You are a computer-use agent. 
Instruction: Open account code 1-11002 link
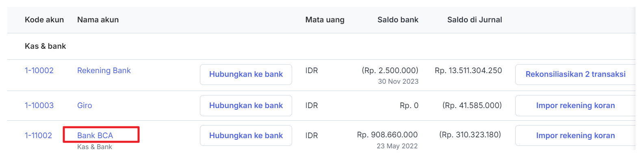click(x=38, y=136)
